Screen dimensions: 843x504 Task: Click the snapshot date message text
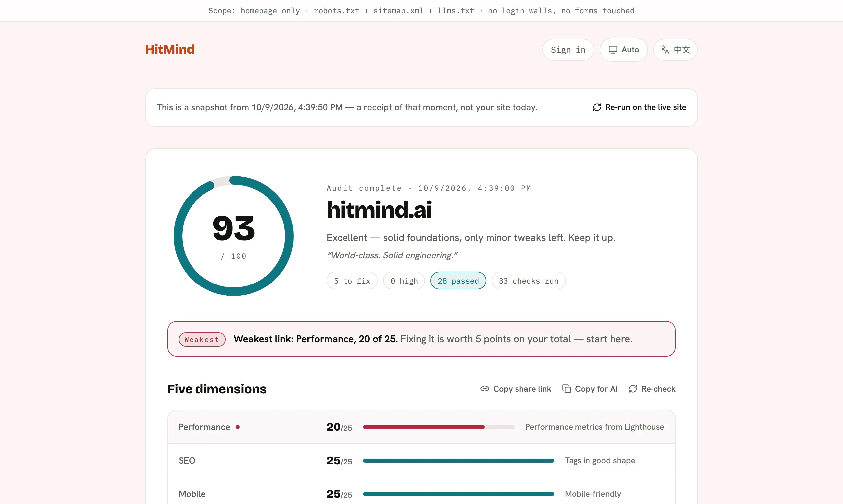point(347,107)
